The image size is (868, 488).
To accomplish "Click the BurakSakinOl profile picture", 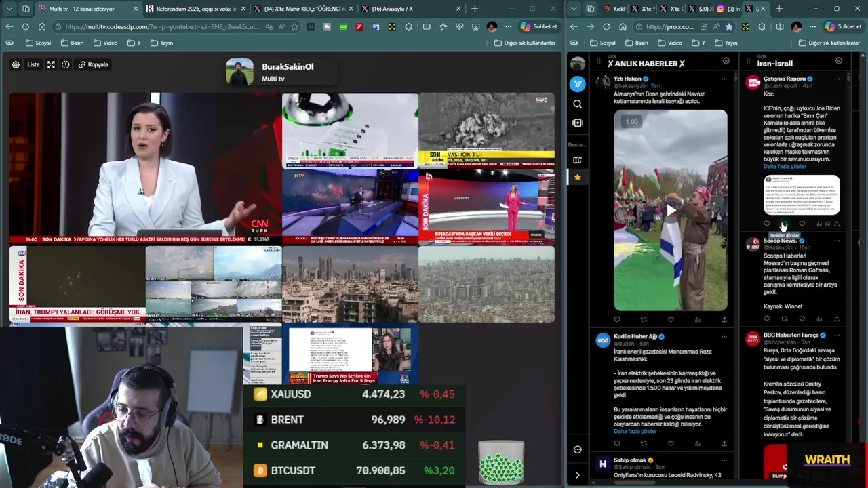I will click(x=239, y=72).
